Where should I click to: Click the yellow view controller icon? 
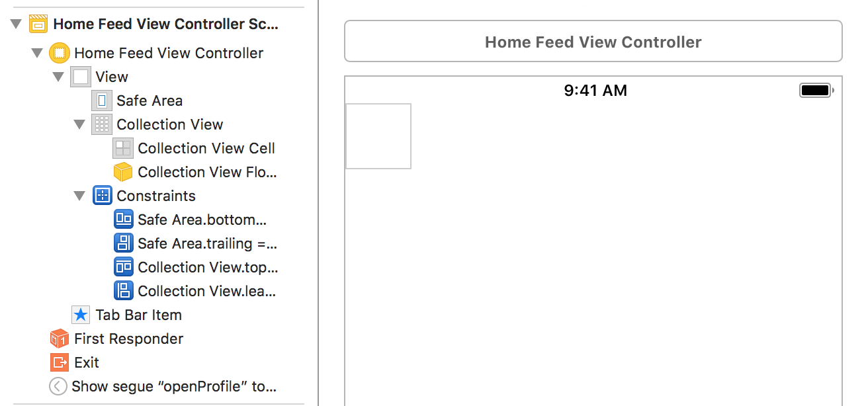pos(60,53)
